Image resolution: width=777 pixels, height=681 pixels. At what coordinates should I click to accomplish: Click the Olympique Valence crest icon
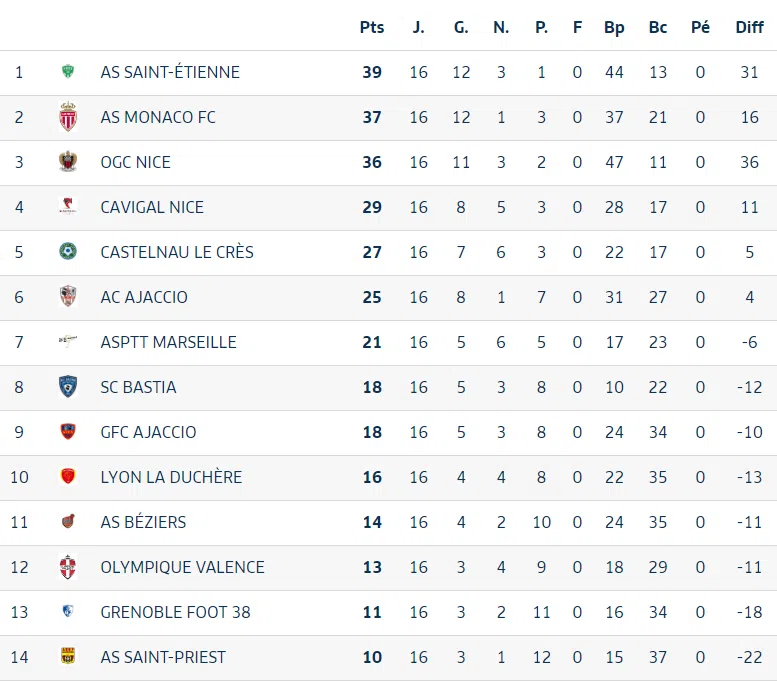pyautogui.click(x=68, y=567)
